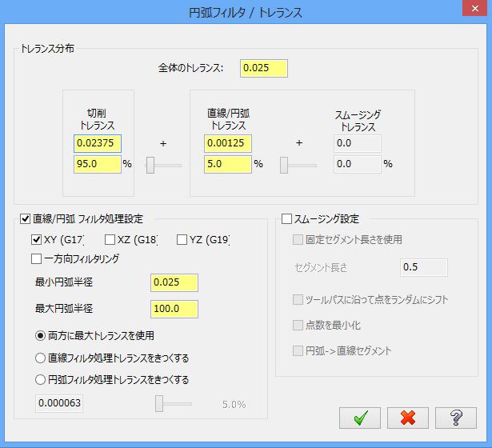Enable 一方向フィルタリング checkbox
This screenshot has height=448, width=492.
36,259
